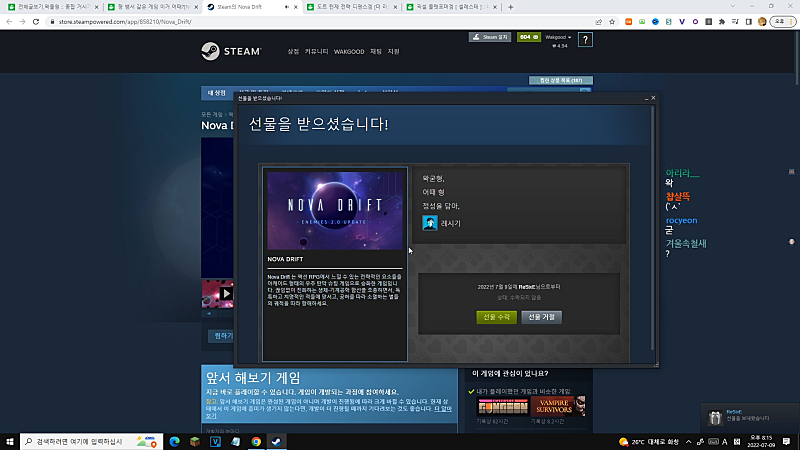Open the gungeon game recommendation thumbnail
Screen dimensions: 800x450
(x=503, y=407)
